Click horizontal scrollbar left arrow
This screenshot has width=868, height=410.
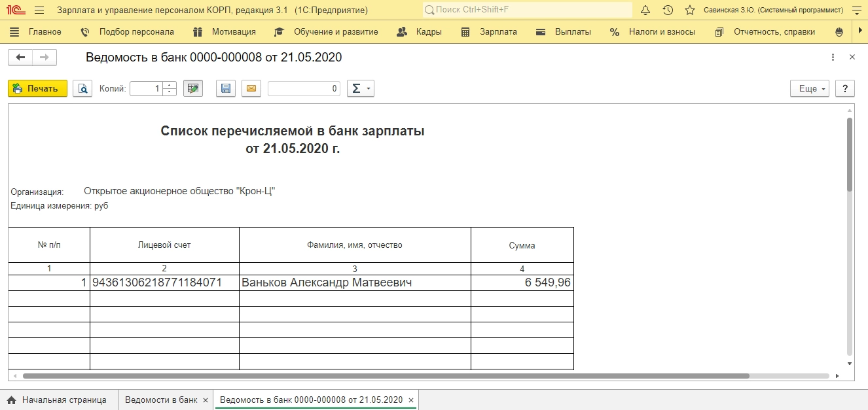(x=16, y=376)
